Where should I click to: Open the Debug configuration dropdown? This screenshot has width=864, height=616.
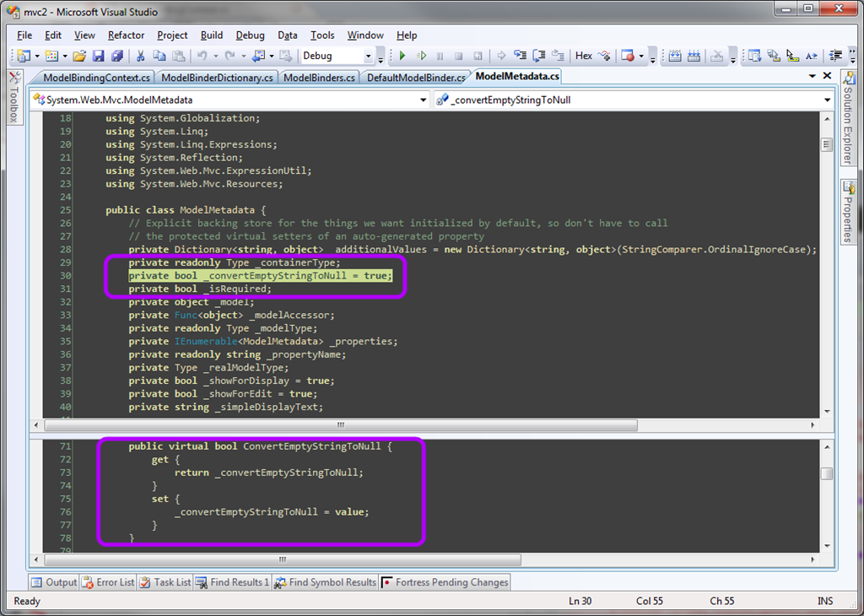369,56
